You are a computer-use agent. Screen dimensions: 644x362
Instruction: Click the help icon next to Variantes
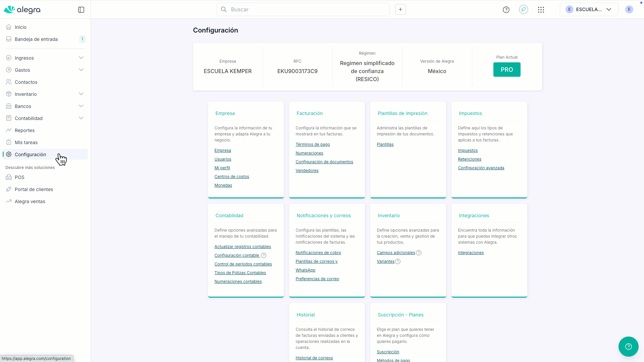click(x=398, y=261)
